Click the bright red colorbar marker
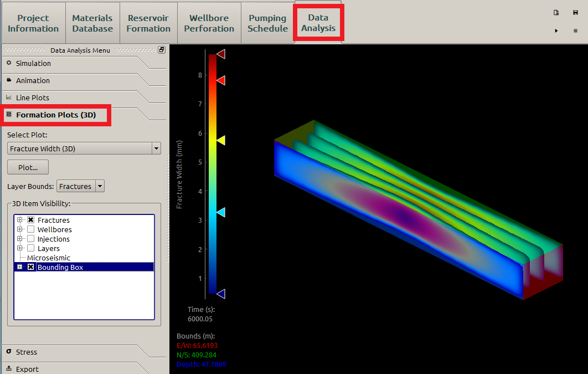This screenshot has height=374, width=588. click(221, 80)
